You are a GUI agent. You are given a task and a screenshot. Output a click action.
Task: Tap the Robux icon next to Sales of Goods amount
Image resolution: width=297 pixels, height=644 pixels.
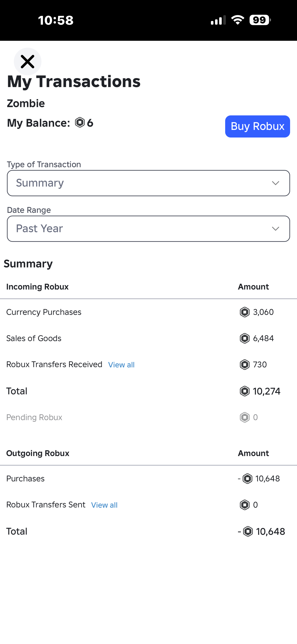tap(245, 338)
